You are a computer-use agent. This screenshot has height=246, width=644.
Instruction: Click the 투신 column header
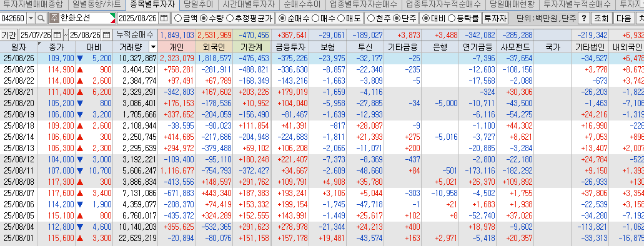[x=365, y=47]
